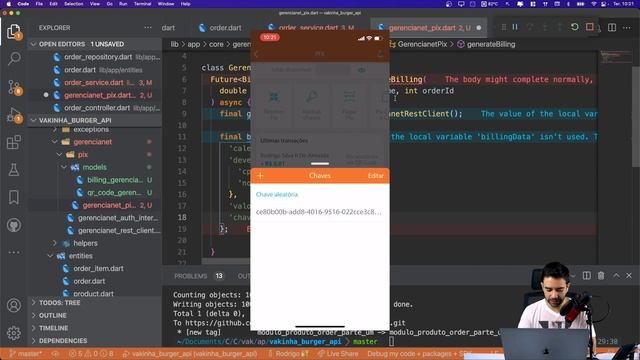
Task: Open editor more actions ellipsis
Action: 627,28
